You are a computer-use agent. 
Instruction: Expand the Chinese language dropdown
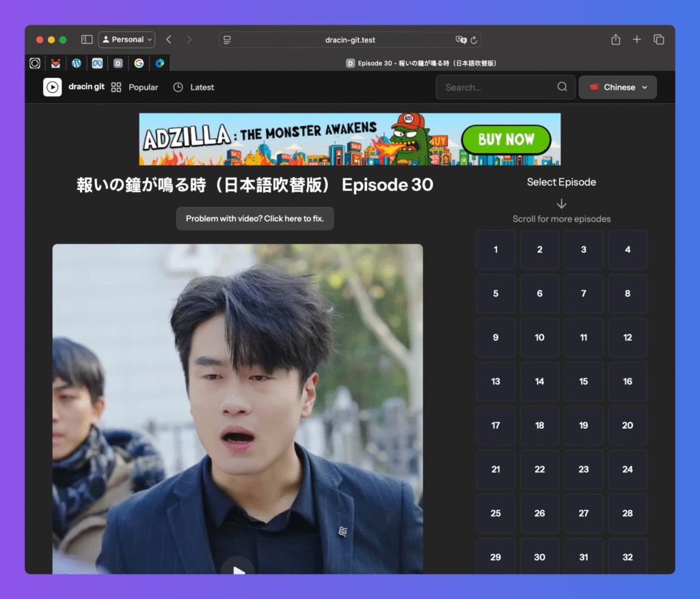click(617, 88)
